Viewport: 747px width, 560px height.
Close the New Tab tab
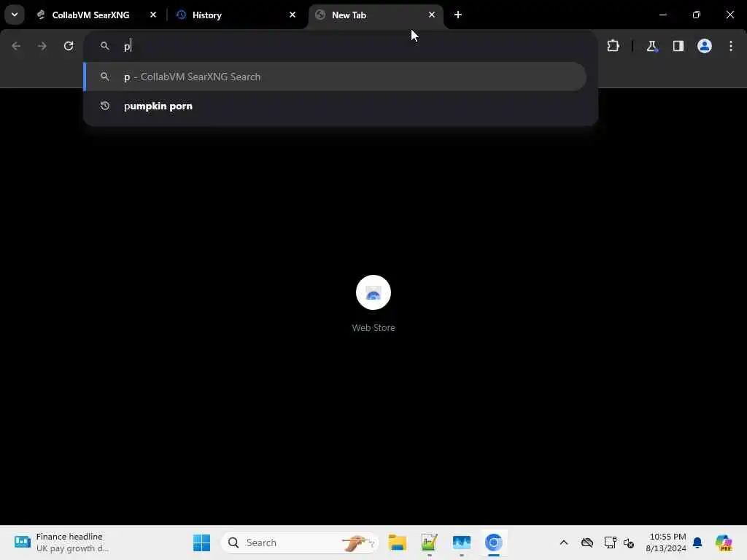[x=432, y=15]
